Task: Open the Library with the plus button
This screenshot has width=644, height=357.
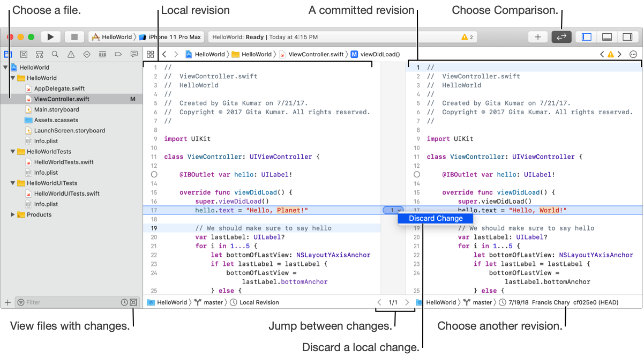Action: pyautogui.click(x=538, y=37)
